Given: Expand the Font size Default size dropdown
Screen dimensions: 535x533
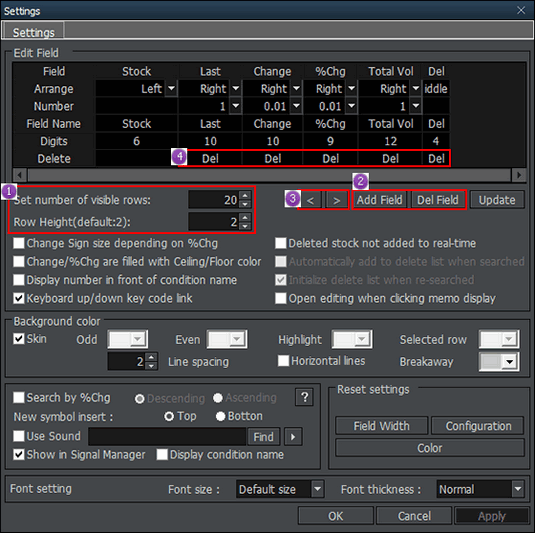Looking at the screenshot, I should pyautogui.click(x=317, y=489).
